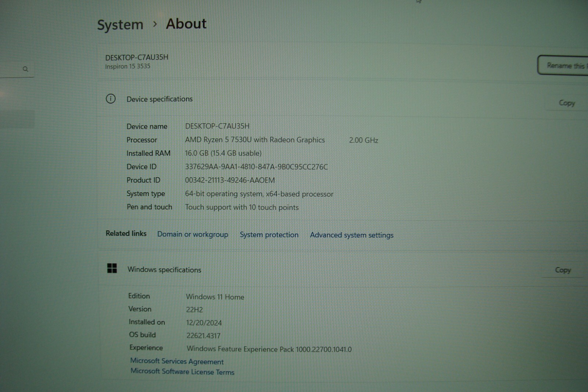This screenshot has width=588, height=392.
Task: Select installed on date 12/20/2024
Action: tap(204, 323)
